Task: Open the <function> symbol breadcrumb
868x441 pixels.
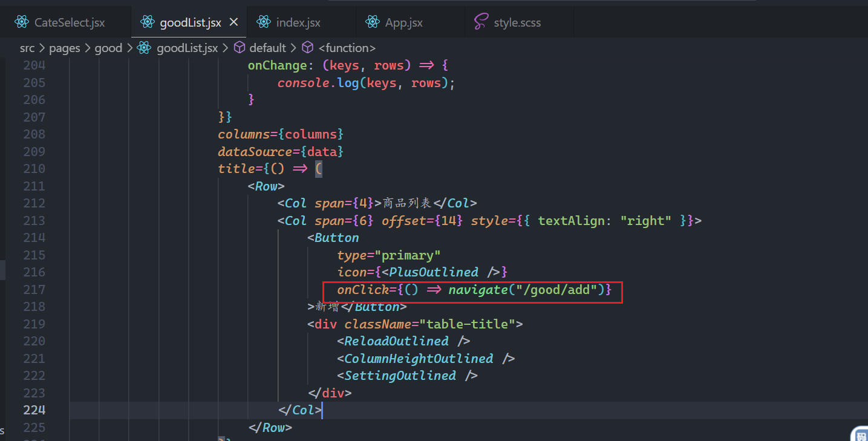Action: [x=347, y=48]
